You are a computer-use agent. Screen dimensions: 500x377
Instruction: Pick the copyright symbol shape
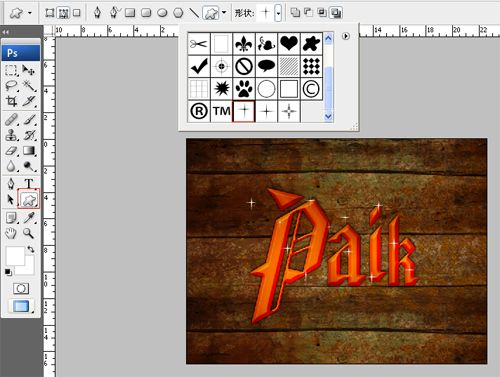(x=311, y=89)
